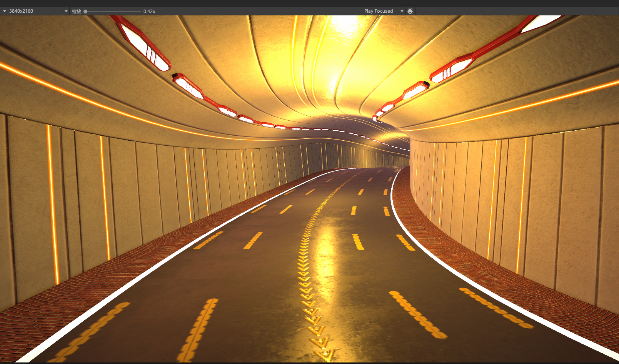Click the empty toolbar area right of bug icon

click(516, 11)
